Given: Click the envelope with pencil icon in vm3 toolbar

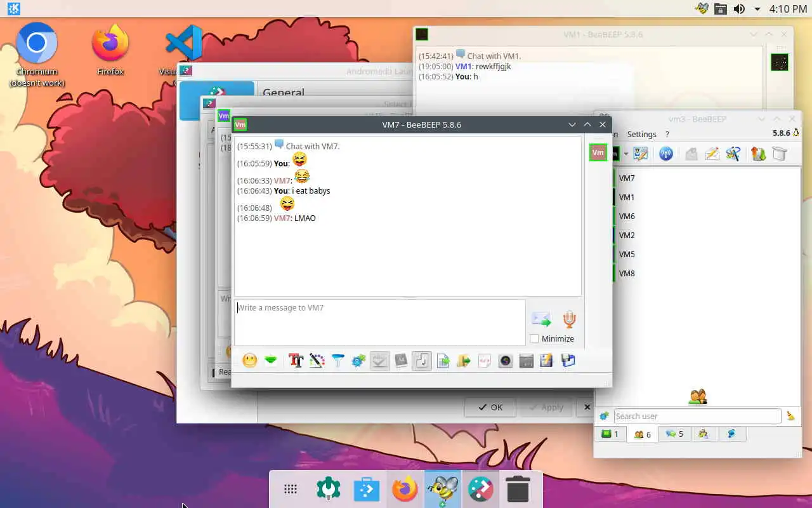Looking at the screenshot, I should [712, 154].
